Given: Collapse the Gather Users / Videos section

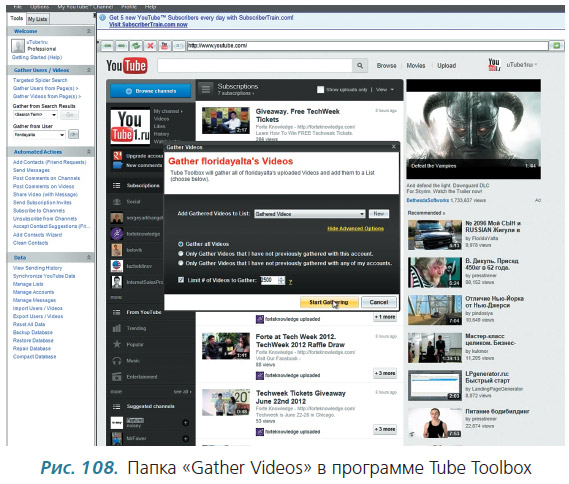Looking at the screenshot, I should (x=89, y=70).
